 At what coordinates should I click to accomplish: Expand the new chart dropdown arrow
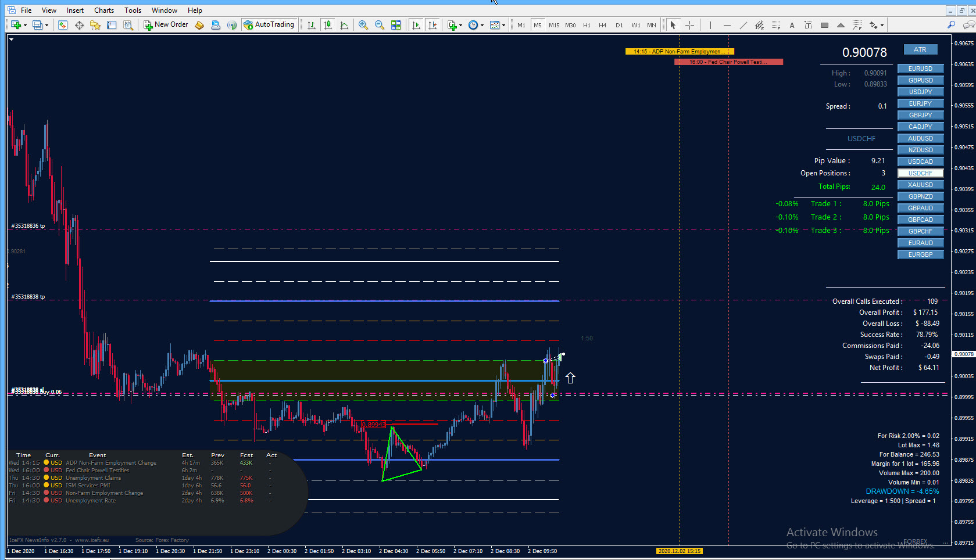(x=25, y=25)
